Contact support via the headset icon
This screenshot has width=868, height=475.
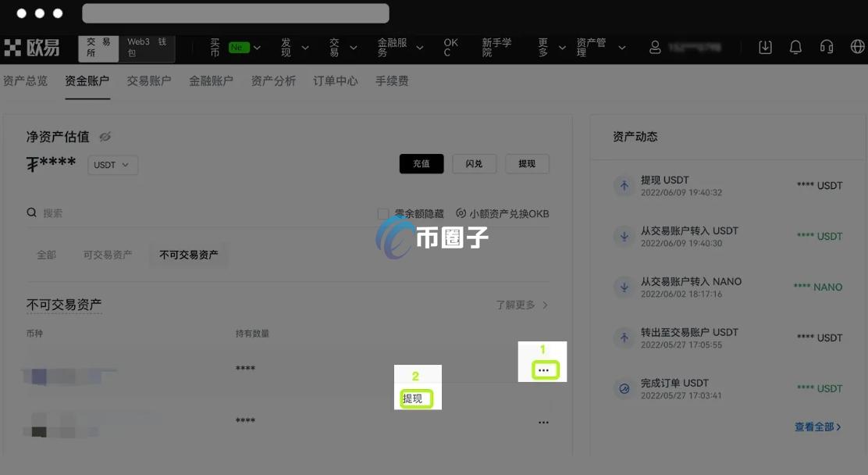827,47
